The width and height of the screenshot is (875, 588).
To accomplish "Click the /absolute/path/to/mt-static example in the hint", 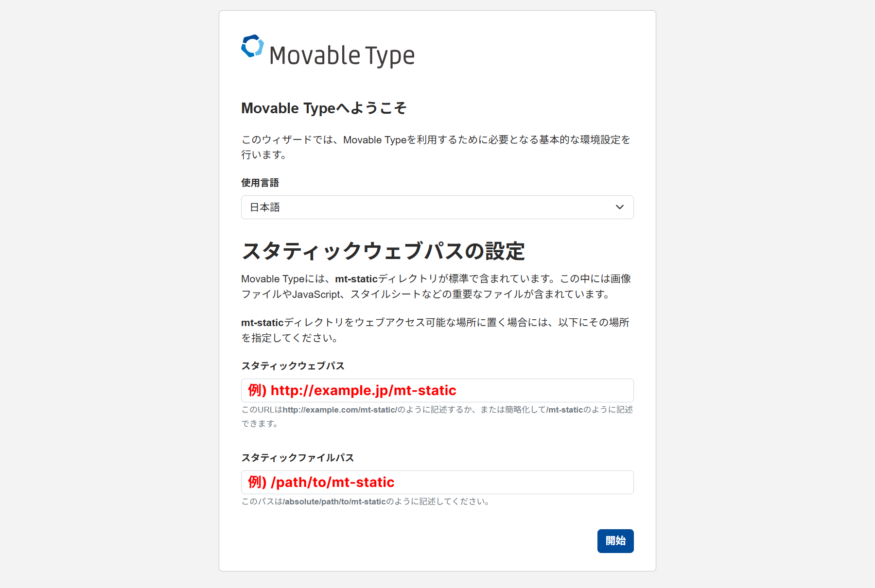I will (334, 502).
